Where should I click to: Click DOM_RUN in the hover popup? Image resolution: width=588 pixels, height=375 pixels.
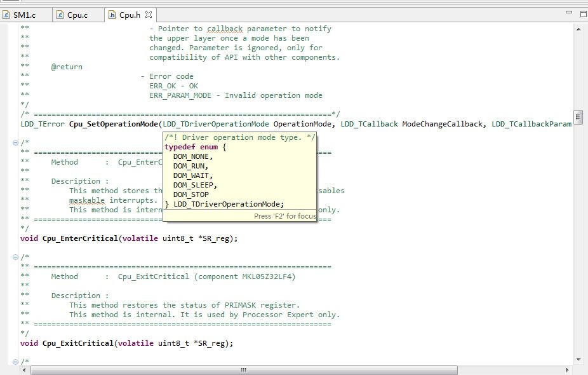coord(190,166)
